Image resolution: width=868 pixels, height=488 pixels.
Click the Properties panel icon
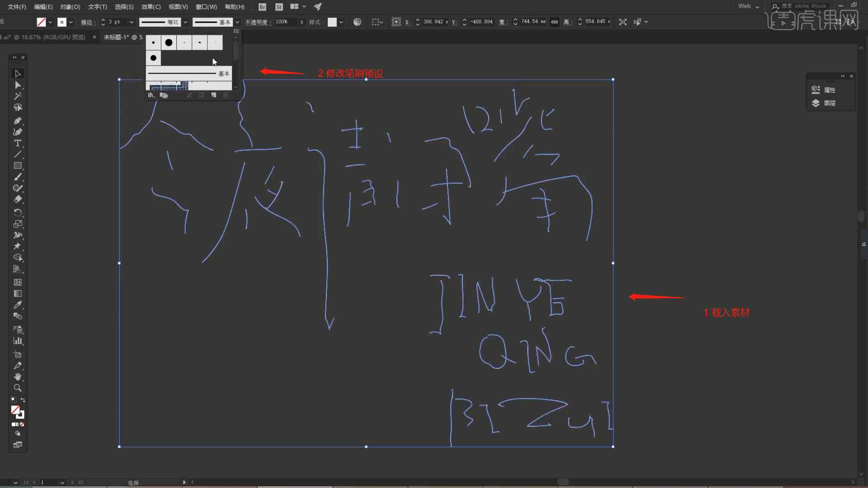tap(816, 89)
